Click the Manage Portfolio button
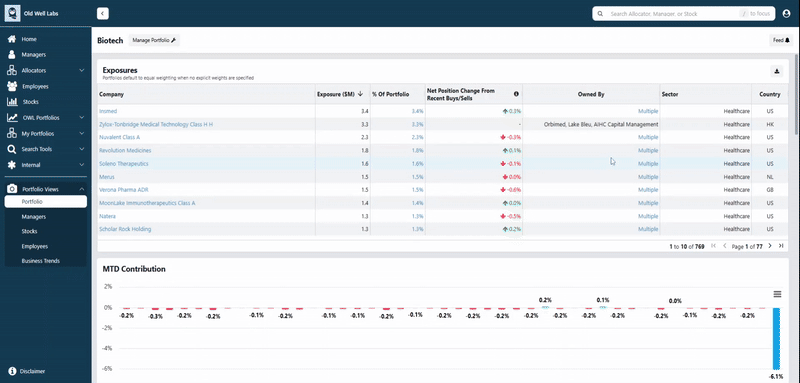This screenshot has height=383, width=800. pyautogui.click(x=154, y=40)
